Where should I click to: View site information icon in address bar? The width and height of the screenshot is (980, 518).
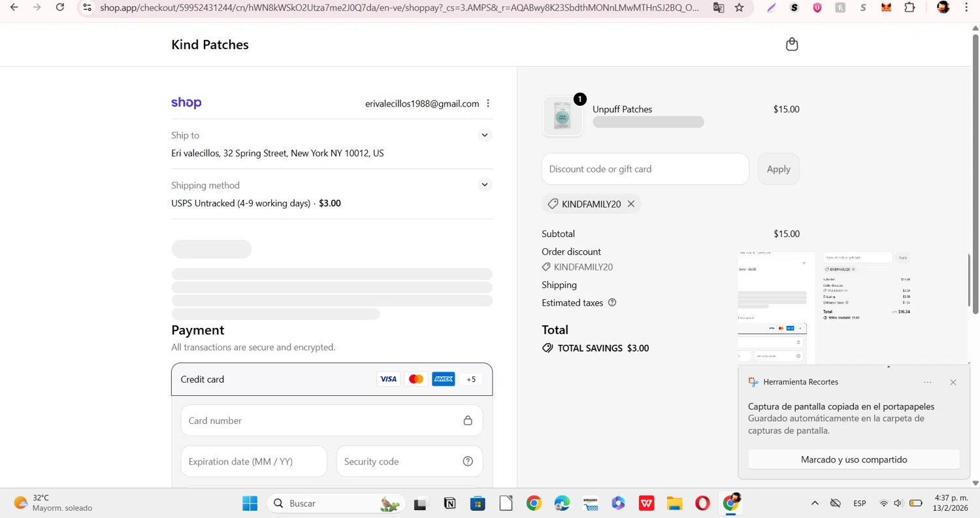(87, 8)
